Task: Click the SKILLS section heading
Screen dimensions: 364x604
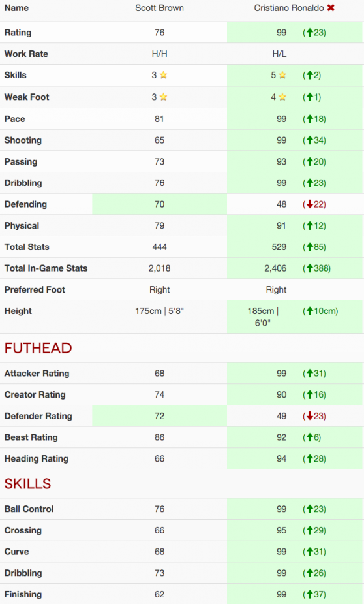Action: (x=27, y=484)
